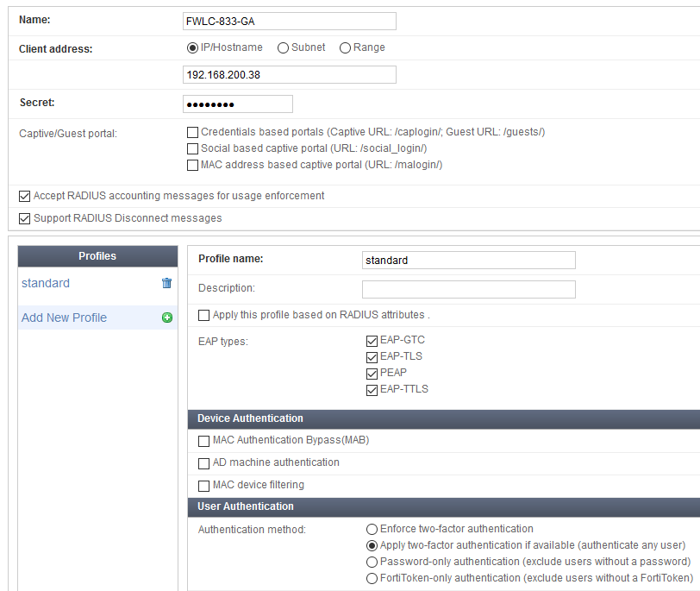Focus the Name field FWLC-833-GA
Viewport: 700px width, 591px height.
coord(290,22)
